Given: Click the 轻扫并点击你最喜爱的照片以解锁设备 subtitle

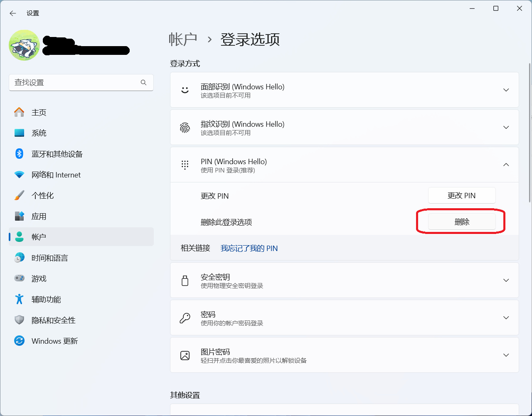Looking at the screenshot, I should coord(254,360).
